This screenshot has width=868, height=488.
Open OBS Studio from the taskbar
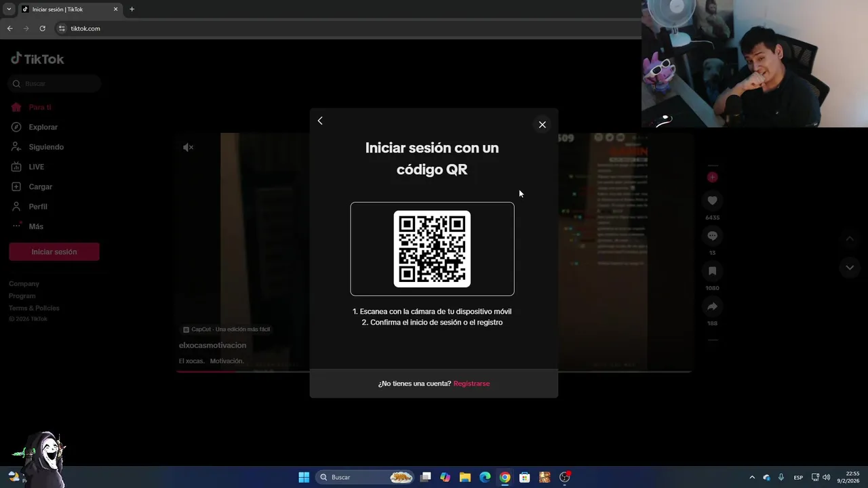[564, 477]
